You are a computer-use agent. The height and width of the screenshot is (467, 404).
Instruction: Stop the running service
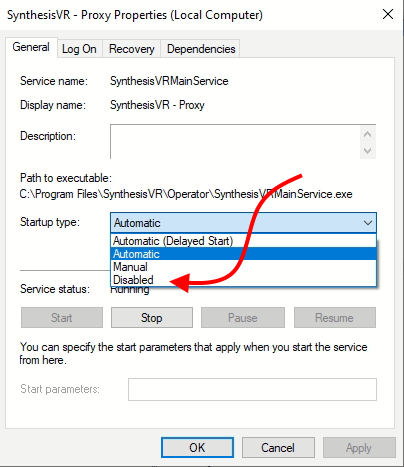point(152,318)
